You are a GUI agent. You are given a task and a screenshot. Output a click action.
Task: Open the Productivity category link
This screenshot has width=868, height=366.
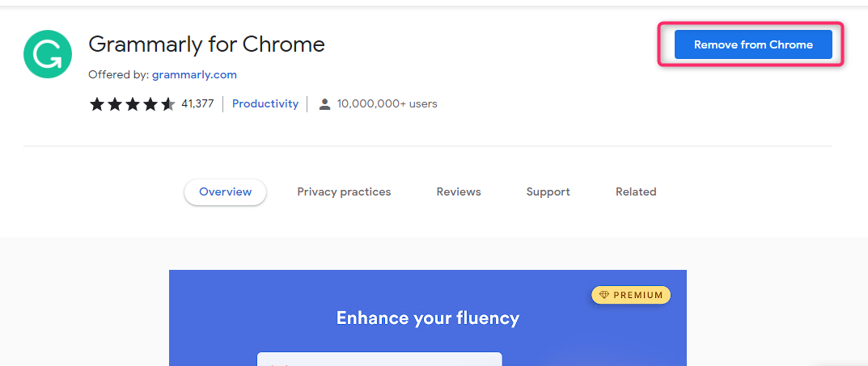265,103
